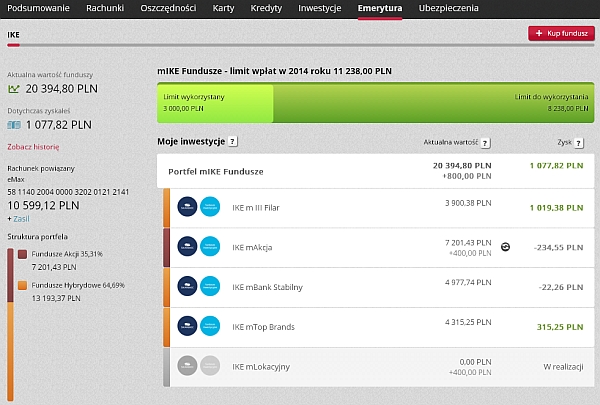This screenshot has height=405, width=600.
Task: Click the 4 315,25 PLN value
Action: (468, 322)
